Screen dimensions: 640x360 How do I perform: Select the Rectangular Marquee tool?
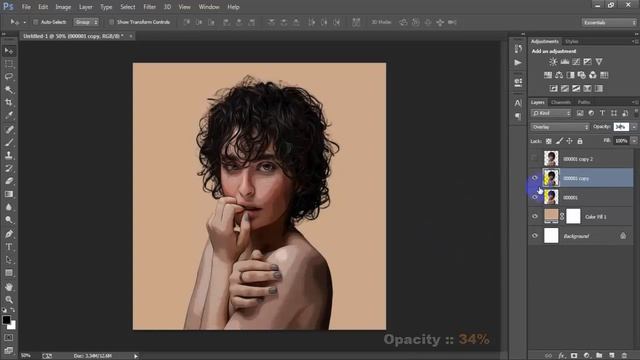click(9, 64)
